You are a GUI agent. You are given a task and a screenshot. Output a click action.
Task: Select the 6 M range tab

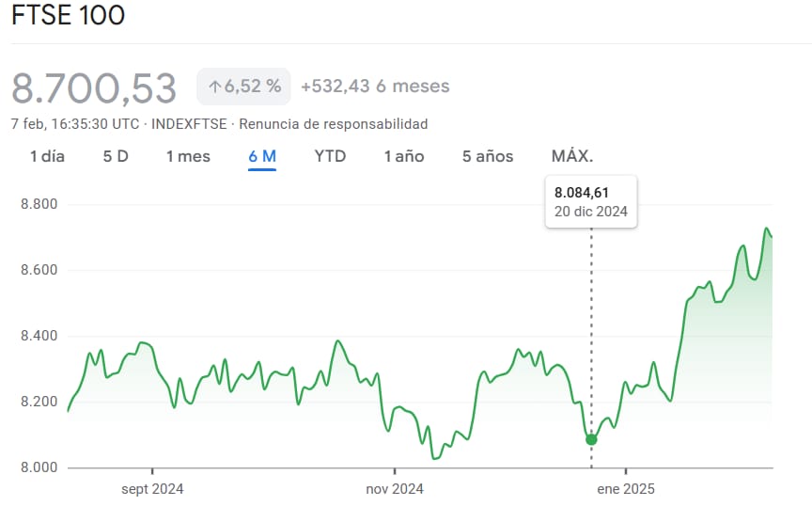point(262,156)
